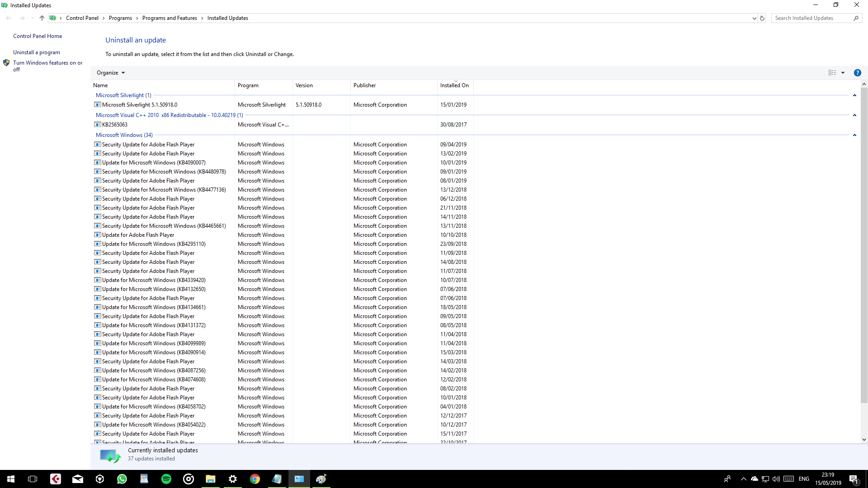Open Uninstall a program link
The width and height of the screenshot is (868, 488).
[37, 52]
